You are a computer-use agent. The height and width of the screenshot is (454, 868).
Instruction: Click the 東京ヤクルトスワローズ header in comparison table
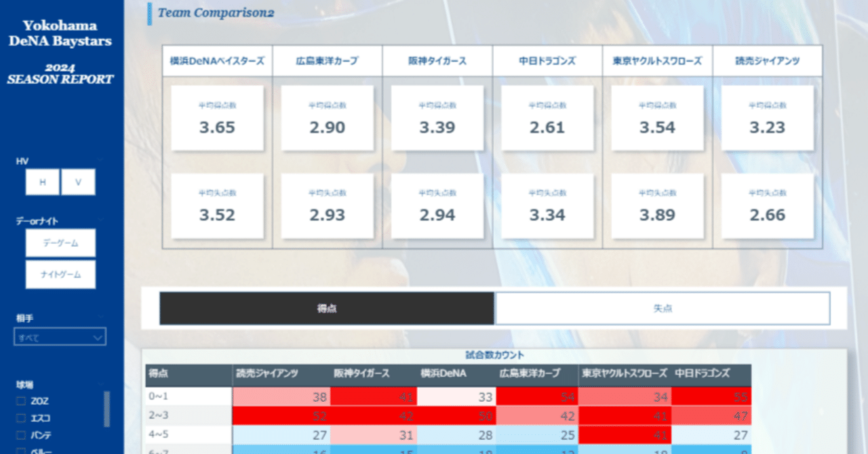tap(657, 61)
